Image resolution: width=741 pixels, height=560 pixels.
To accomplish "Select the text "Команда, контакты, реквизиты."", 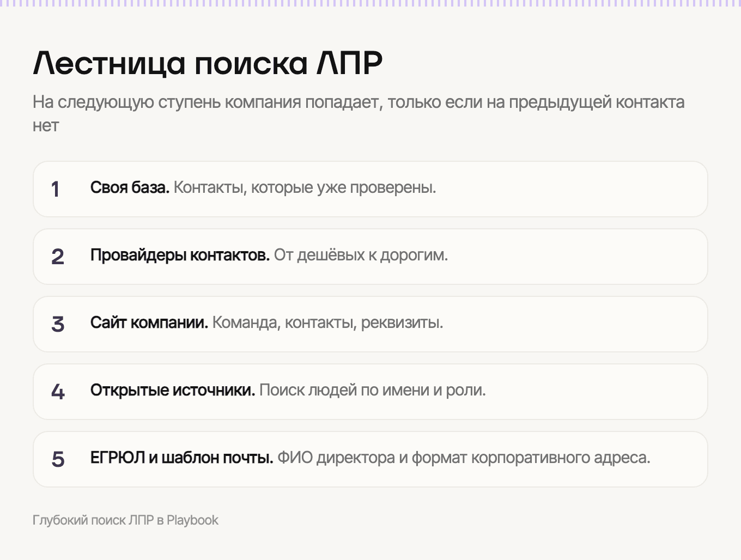I will [x=328, y=322].
